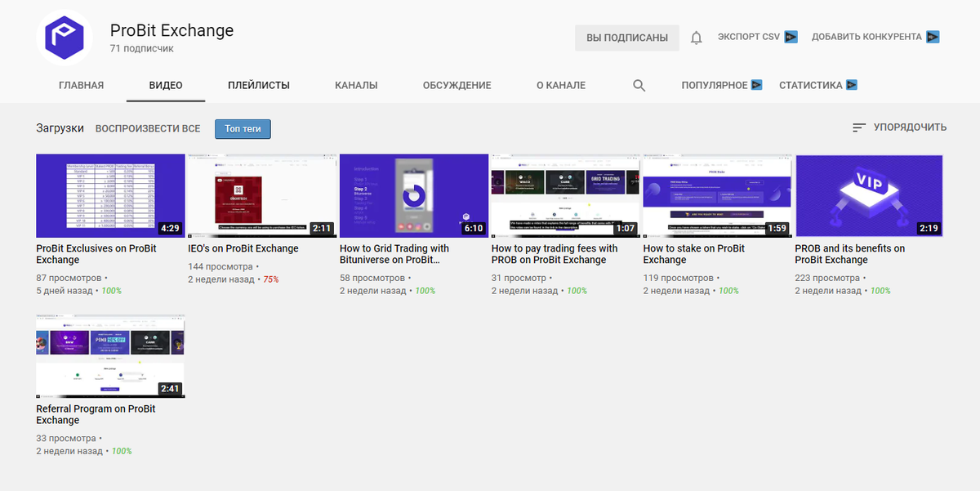Open IEO's on ProBit Exchange thumbnail
The image size is (980, 491).
(261, 196)
